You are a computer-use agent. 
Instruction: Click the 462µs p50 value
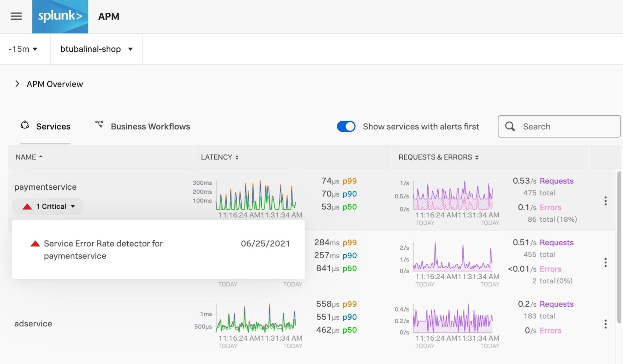click(336, 330)
